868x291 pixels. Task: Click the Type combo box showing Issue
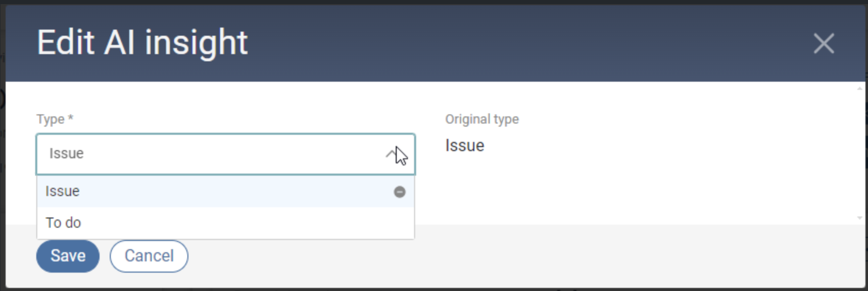click(204, 154)
